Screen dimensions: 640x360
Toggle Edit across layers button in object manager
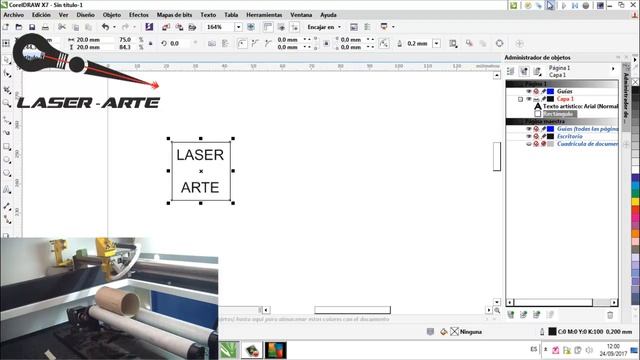pos(524,71)
